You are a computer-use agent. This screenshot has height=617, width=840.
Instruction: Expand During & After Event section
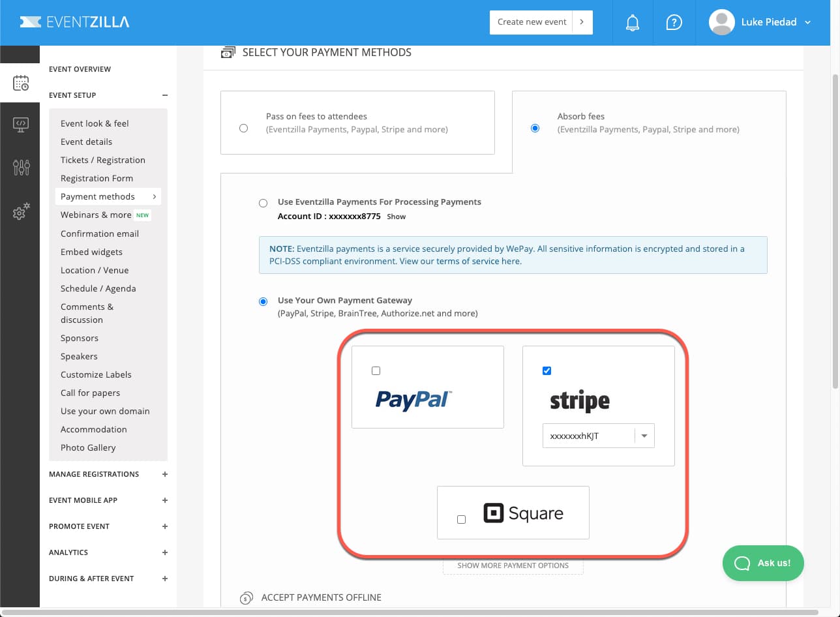[x=165, y=579]
